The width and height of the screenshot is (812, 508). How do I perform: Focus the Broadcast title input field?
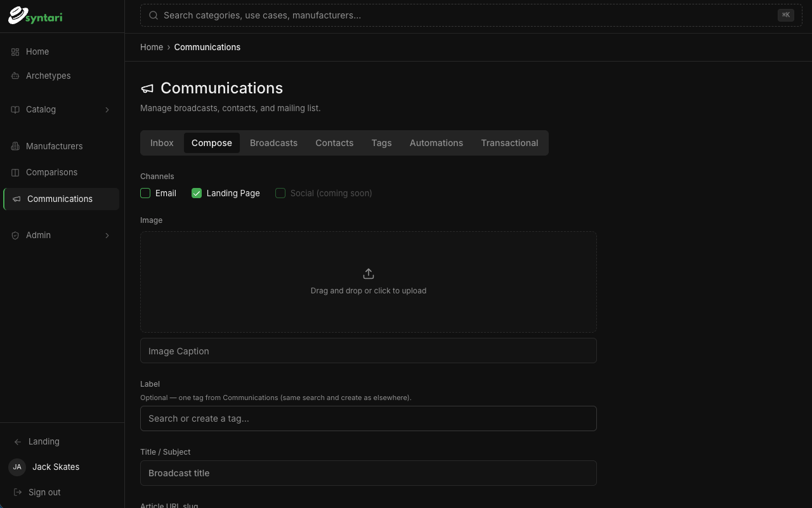pyautogui.click(x=369, y=473)
